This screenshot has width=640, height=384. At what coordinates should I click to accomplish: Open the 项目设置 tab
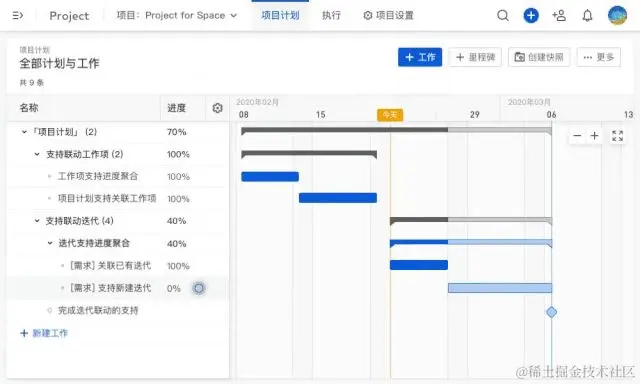click(388, 16)
